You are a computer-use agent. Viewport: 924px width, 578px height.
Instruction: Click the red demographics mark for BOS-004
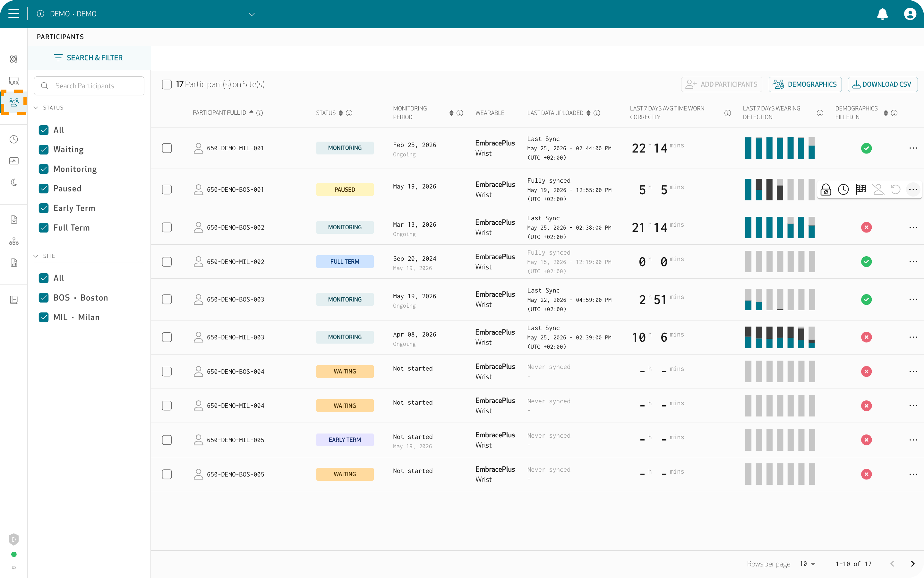coord(866,372)
